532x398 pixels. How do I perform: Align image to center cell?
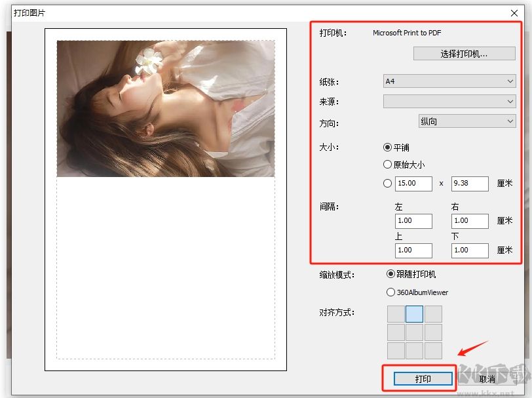414,332
